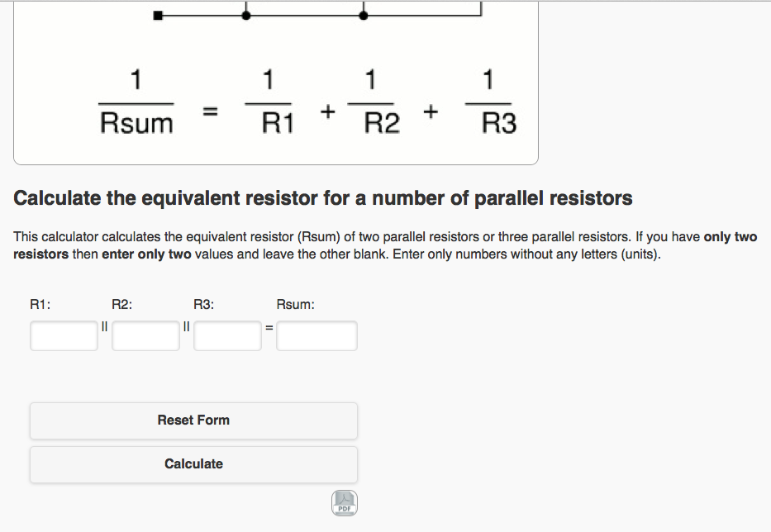Screen dimensions: 771x532
Task: Focus the R2 resistor value field
Action: tap(145, 336)
